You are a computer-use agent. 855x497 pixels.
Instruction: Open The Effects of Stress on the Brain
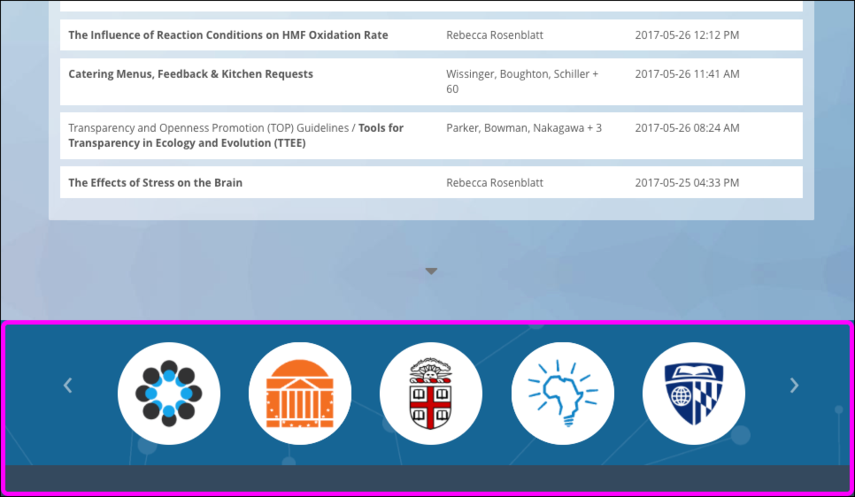(x=155, y=183)
